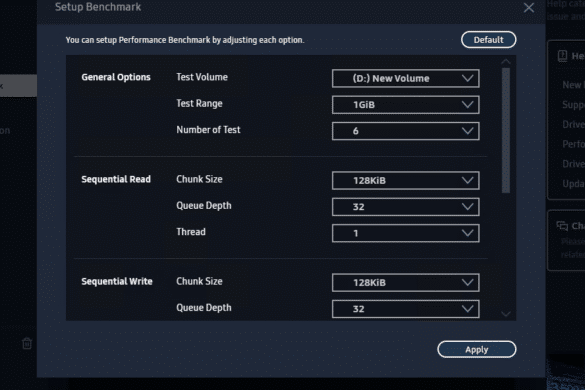Click the scroll down arrow in options list
The width and height of the screenshot is (585, 390).
[x=506, y=314]
